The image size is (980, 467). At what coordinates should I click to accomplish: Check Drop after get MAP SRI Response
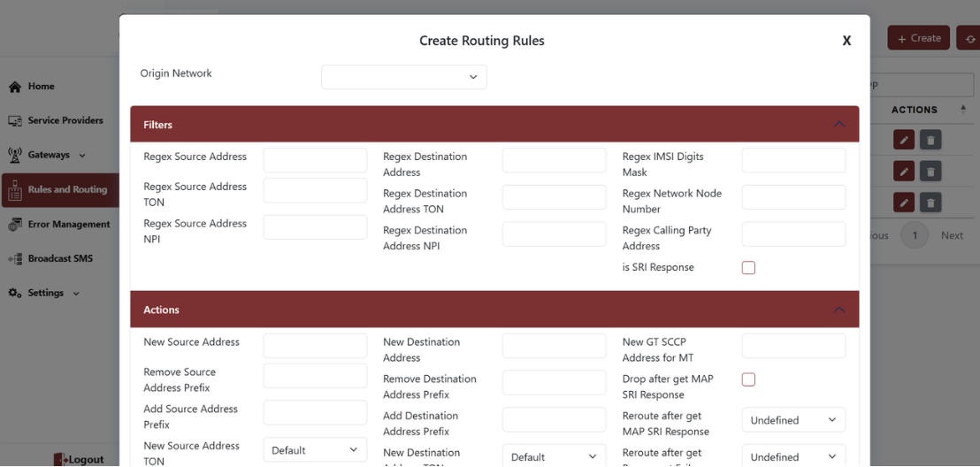[x=748, y=379]
